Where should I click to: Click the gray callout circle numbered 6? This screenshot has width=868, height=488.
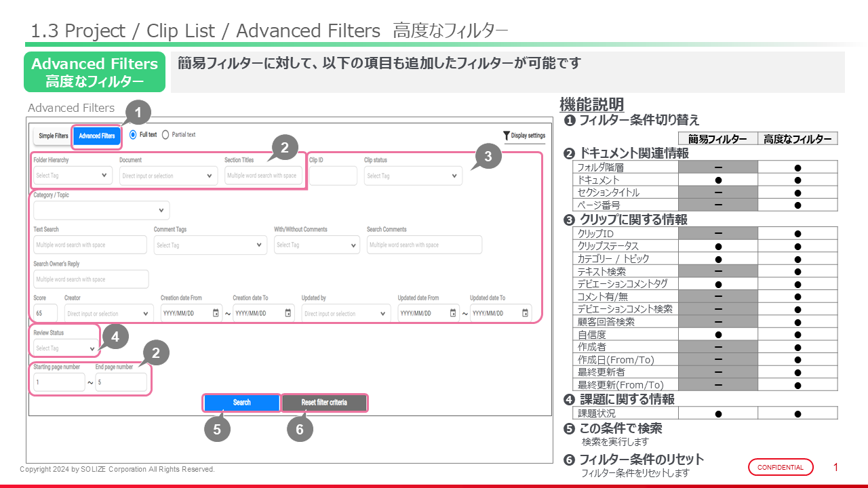(300, 428)
